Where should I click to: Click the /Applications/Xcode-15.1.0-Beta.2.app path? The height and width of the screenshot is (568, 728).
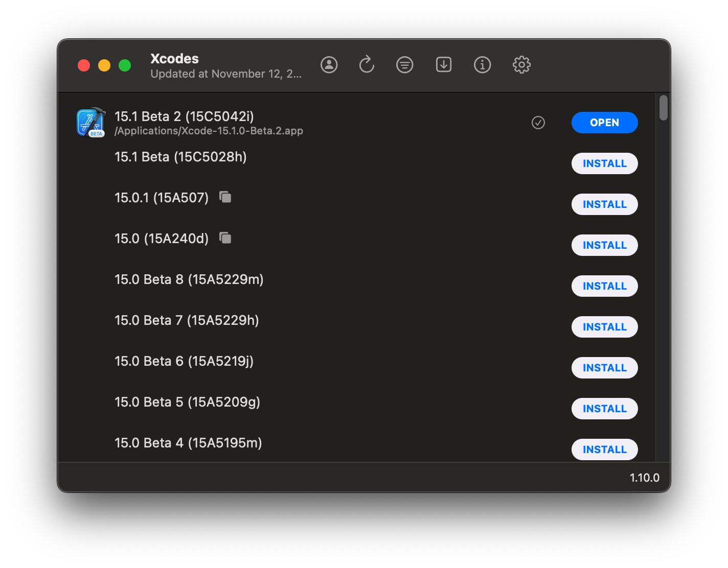coord(209,131)
